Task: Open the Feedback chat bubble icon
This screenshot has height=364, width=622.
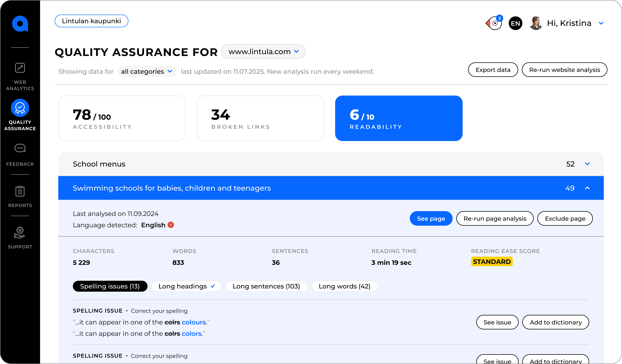Action: point(20,148)
